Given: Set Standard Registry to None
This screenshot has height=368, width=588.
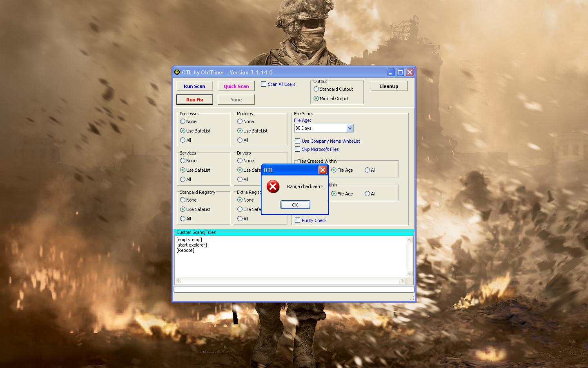Looking at the screenshot, I should click(183, 200).
